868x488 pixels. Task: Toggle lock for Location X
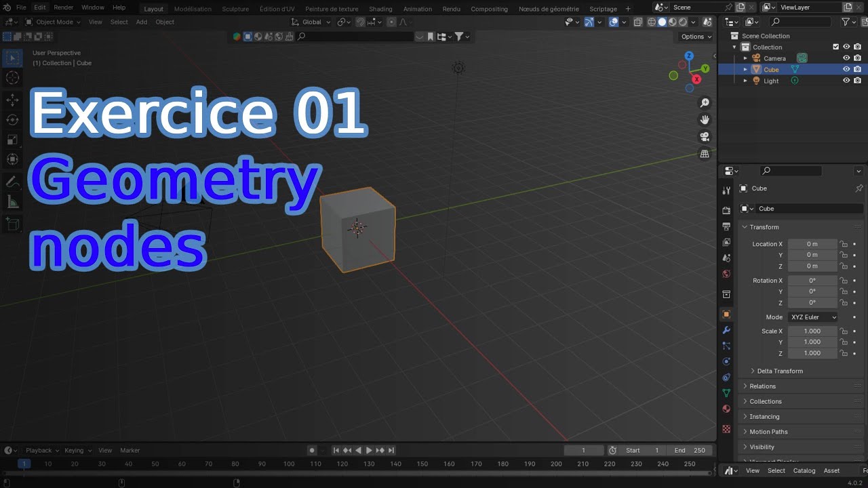click(x=844, y=244)
